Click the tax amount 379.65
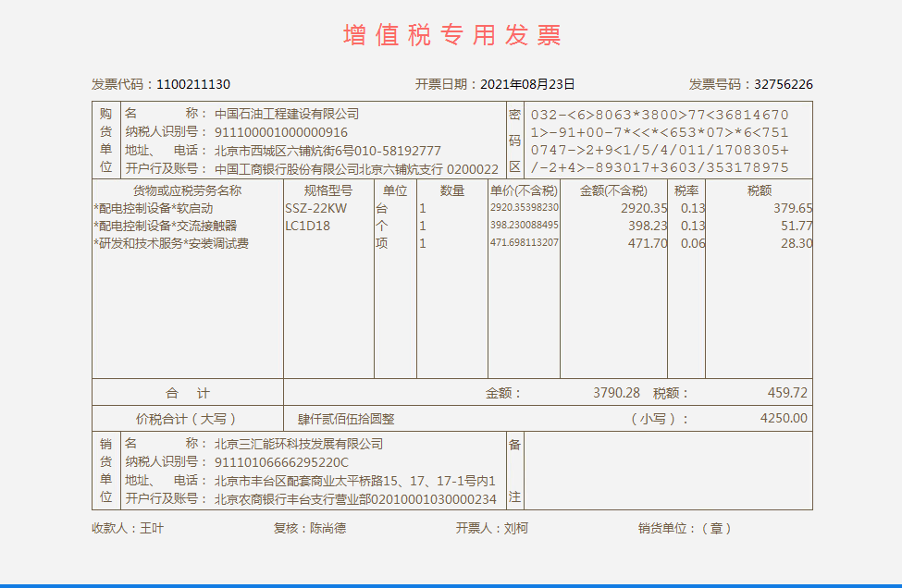Image resolution: width=902 pixels, height=588 pixels. click(x=793, y=208)
